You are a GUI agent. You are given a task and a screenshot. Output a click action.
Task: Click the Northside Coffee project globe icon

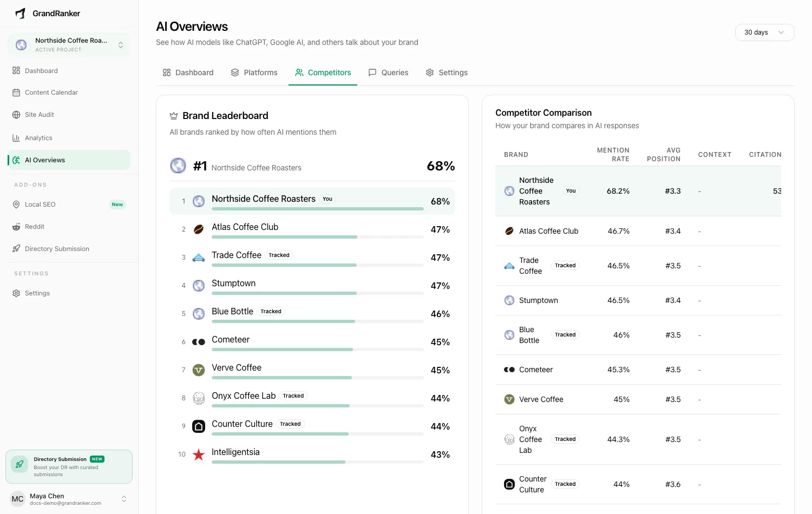point(21,45)
